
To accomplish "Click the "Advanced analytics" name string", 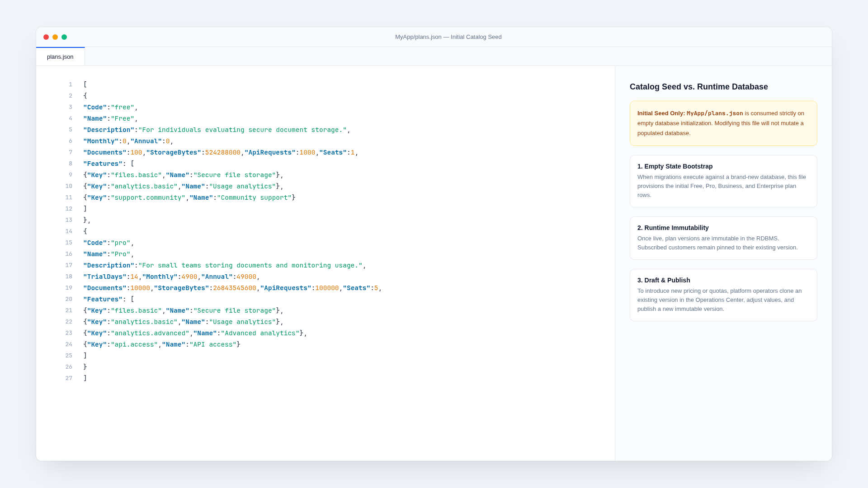I will tap(260, 333).
